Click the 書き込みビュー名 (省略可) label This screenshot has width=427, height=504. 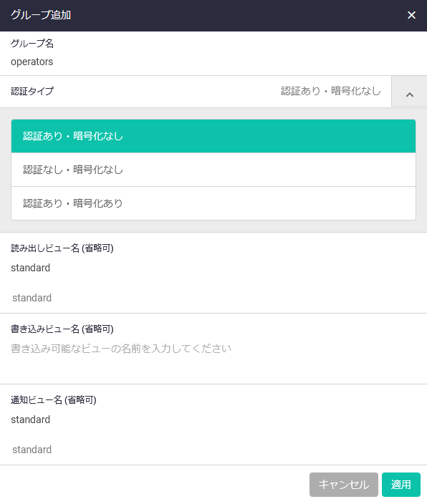[x=62, y=329]
